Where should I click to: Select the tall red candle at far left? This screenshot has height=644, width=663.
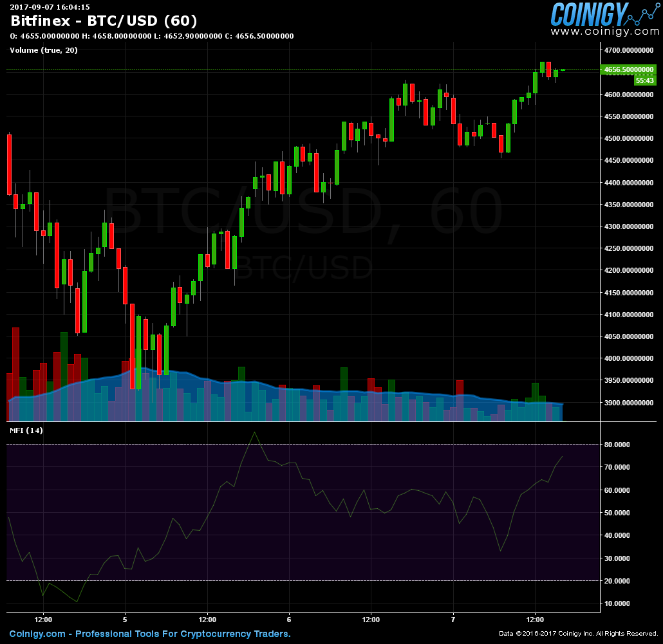tap(9, 164)
